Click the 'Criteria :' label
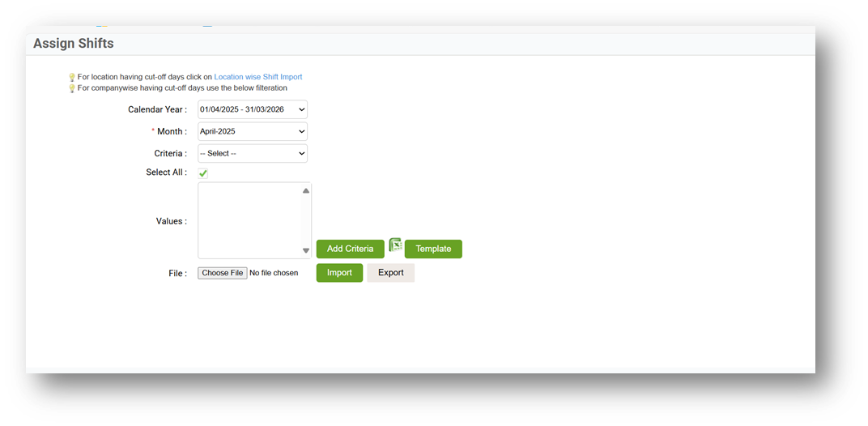Viewport: 868px width, 426px height. click(x=171, y=153)
